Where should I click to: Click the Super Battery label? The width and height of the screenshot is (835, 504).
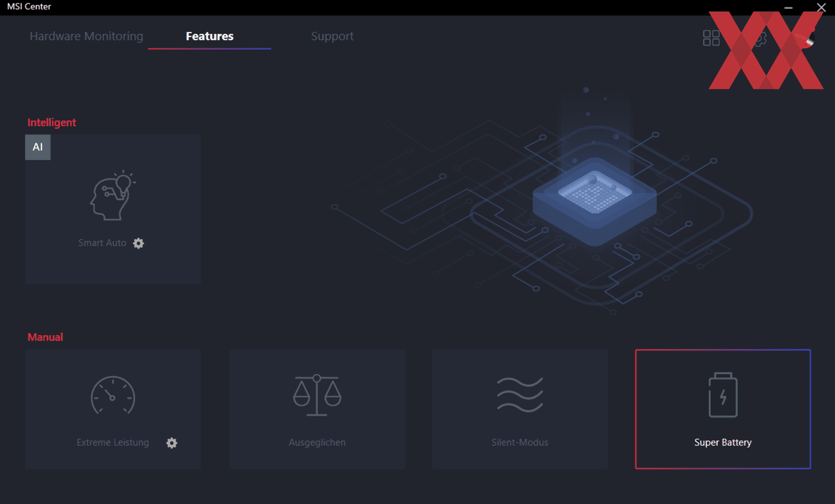click(x=723, y=443)
